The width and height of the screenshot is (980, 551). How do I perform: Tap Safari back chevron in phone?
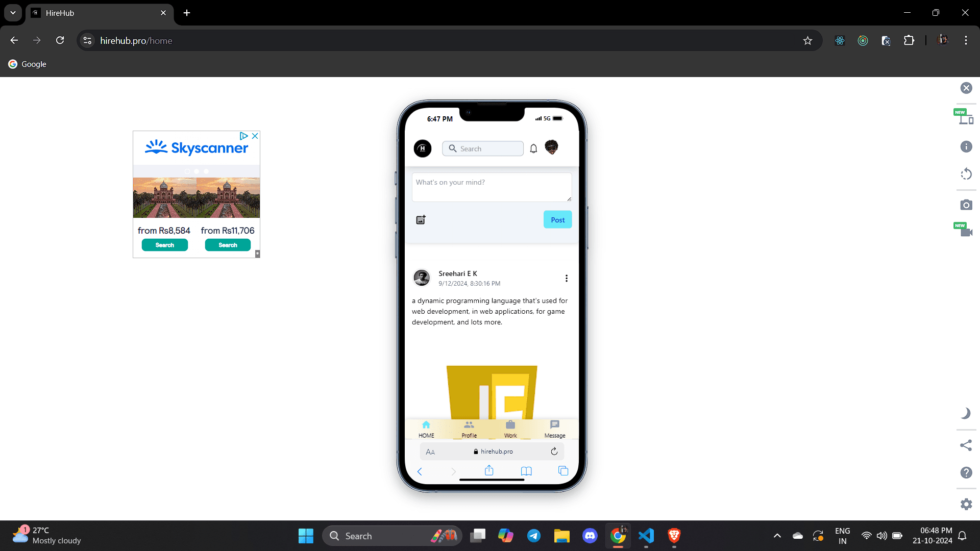click(420, 471)
